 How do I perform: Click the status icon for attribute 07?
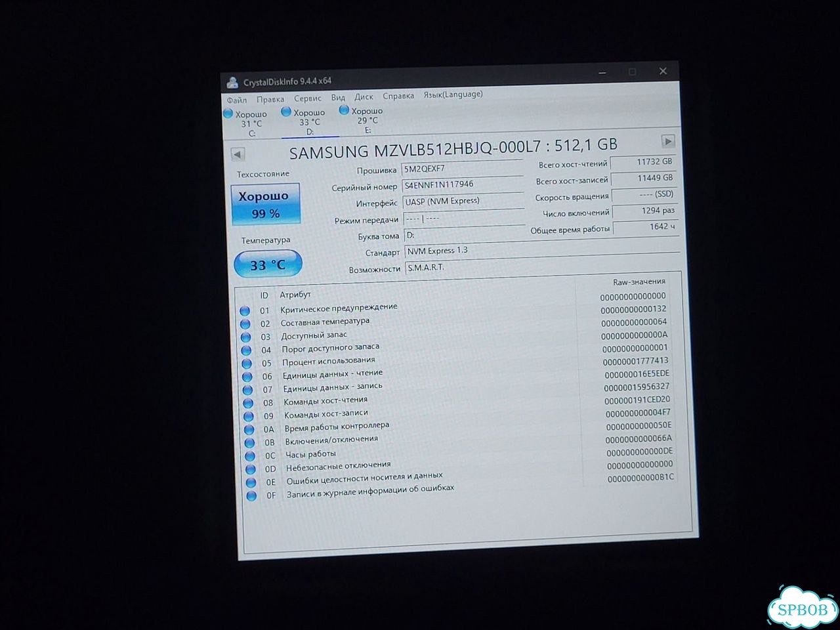pyautogui.click(x=247, y=390)
